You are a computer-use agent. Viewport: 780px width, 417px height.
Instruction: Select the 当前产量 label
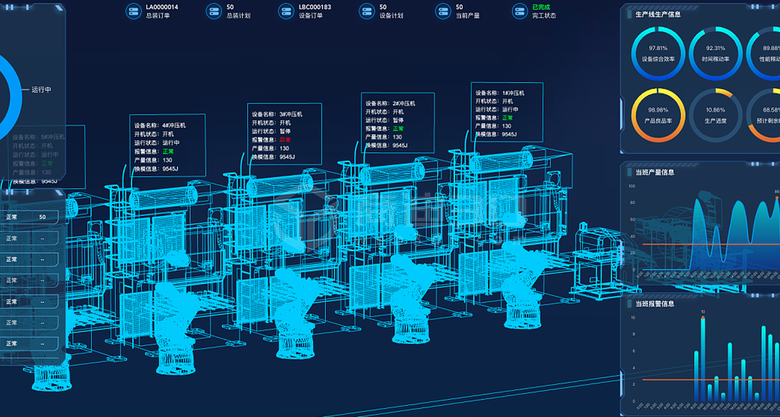point(468,16)
